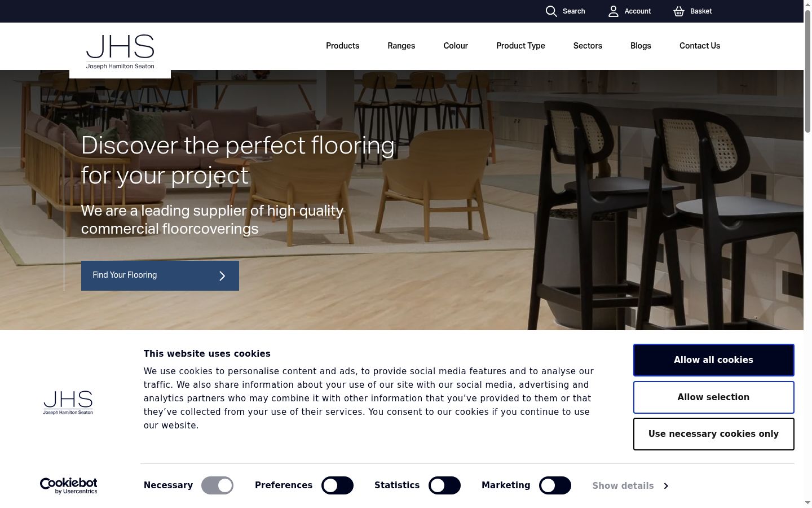Open the Basket icon
The image size is (812, 508).
coord(679,11)
